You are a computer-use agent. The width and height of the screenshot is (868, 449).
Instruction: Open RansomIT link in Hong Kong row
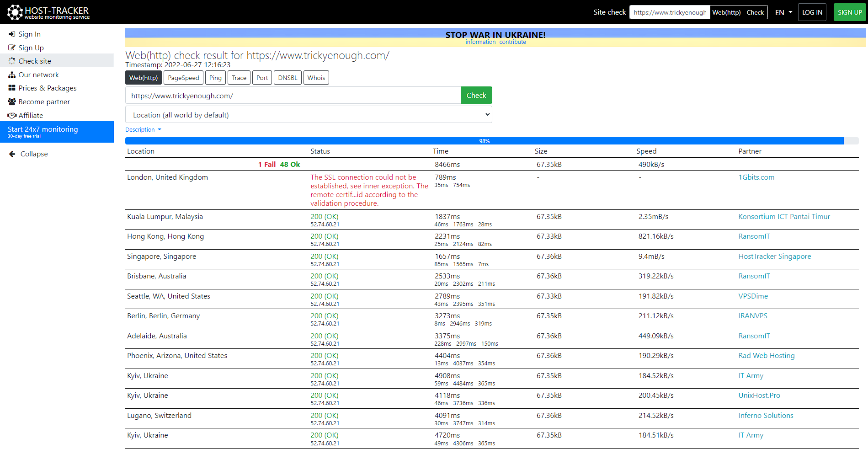[754, 236]
